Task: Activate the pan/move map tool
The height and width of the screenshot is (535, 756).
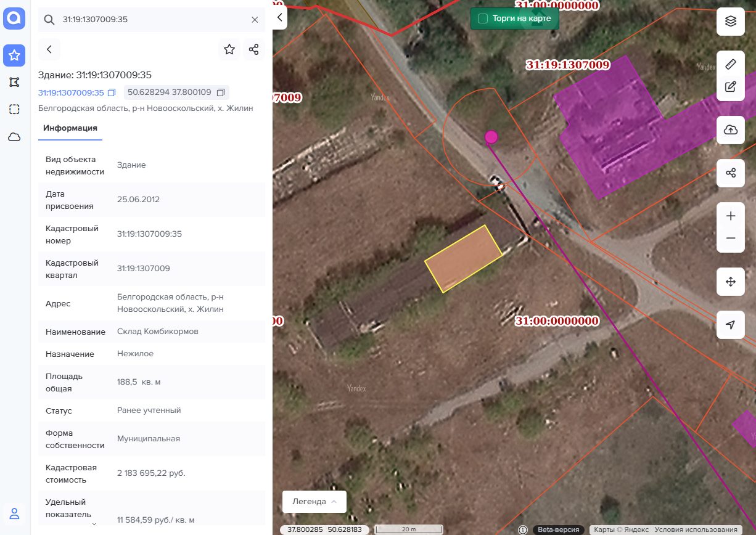Action: click(x=731, y=282)
